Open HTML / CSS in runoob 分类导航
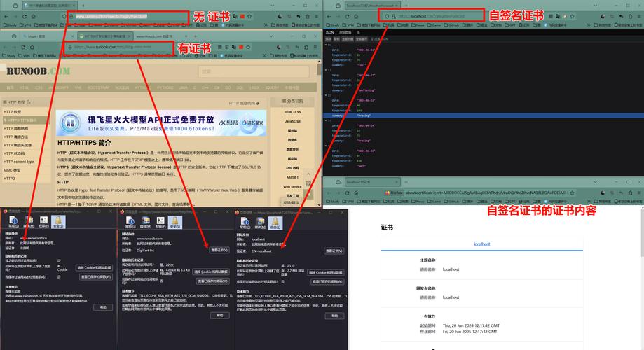The width and height of the screenshot is (644, 350). point(292,112)
